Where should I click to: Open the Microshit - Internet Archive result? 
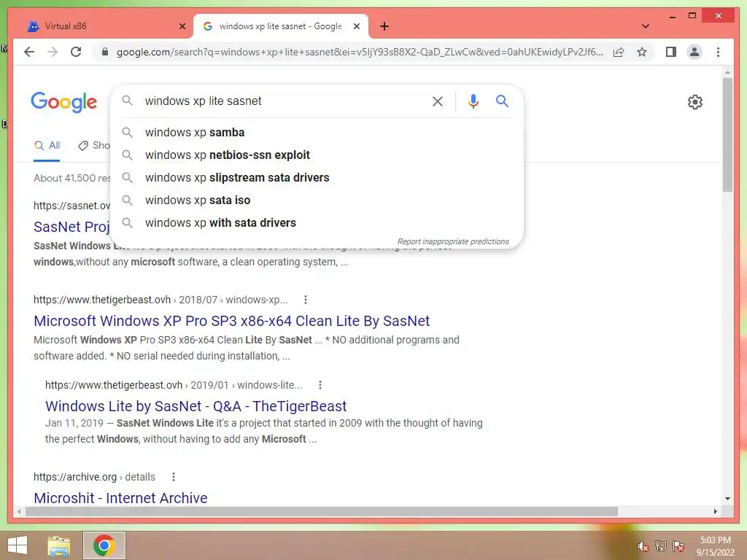[x=120, y=498]
